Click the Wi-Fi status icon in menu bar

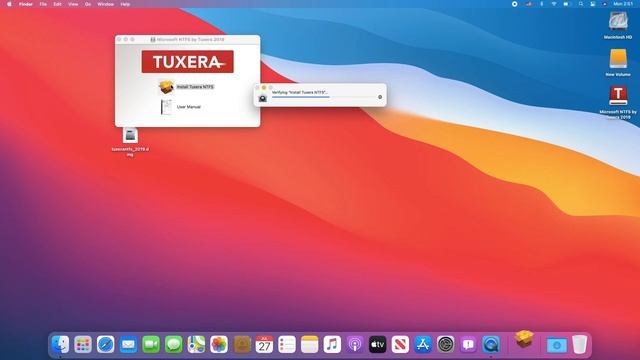click(x=554, y=4)
